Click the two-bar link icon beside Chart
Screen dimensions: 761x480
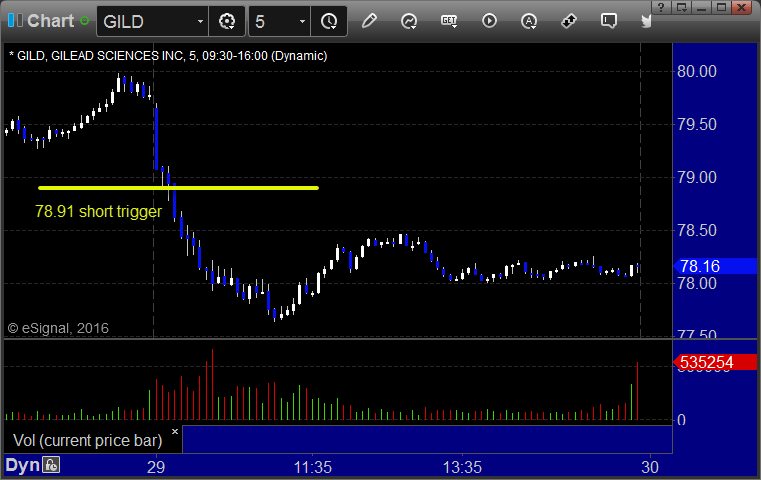pyautogui.click(x=15, y=20)
